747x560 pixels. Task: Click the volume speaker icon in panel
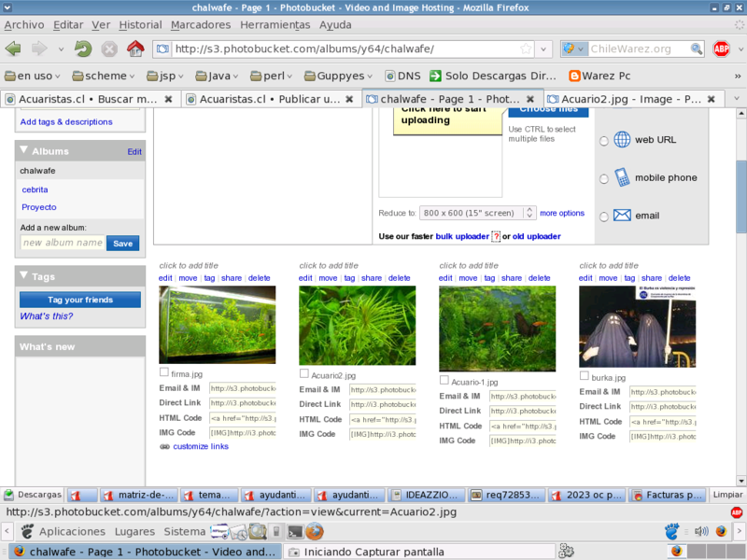click(x=701, y=532)
